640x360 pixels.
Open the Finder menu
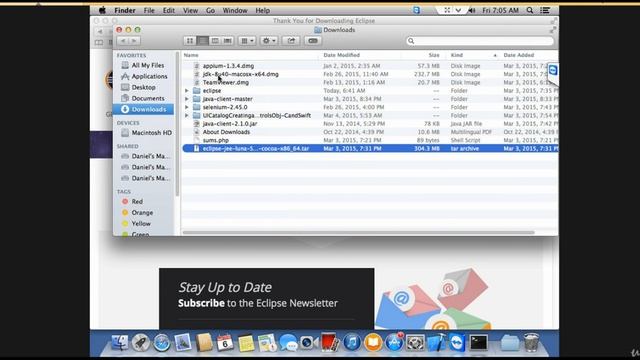click(x=124, y=11)
